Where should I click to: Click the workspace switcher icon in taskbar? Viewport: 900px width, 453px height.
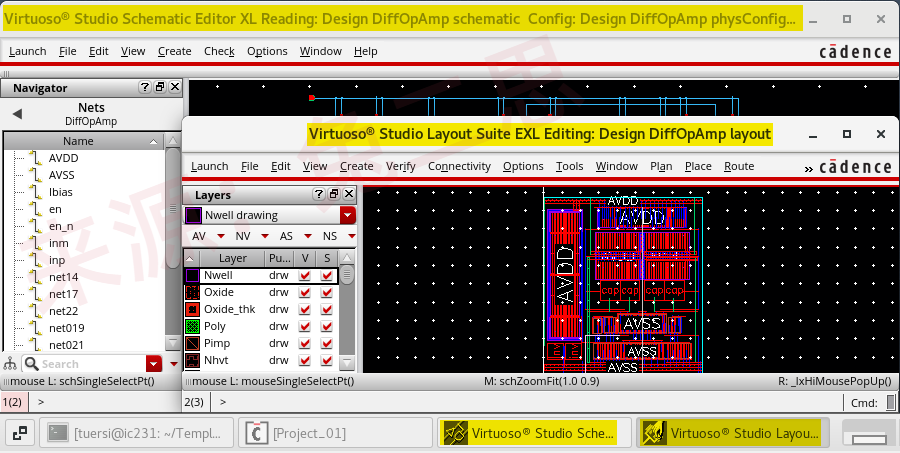[20, 433]
